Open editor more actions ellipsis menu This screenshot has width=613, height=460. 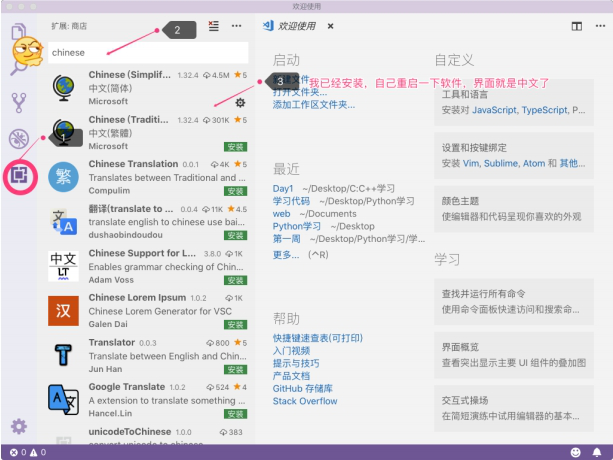pos(600,26)
